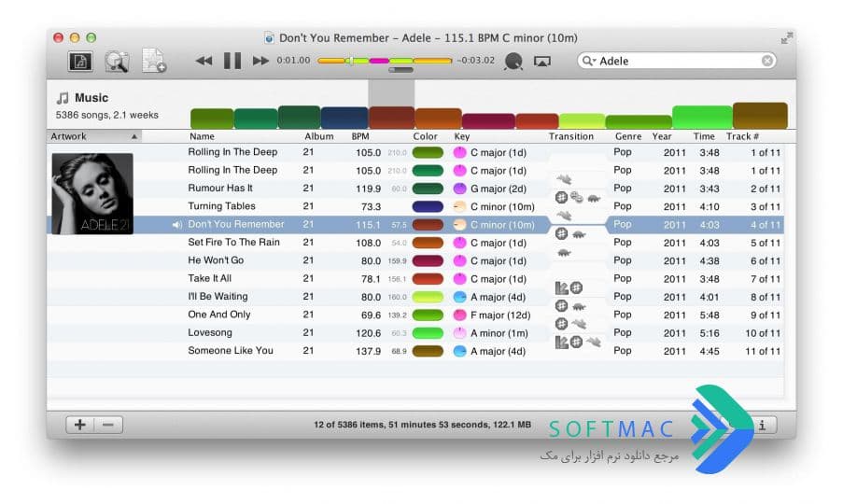Pause the playing song

[232, 61]
